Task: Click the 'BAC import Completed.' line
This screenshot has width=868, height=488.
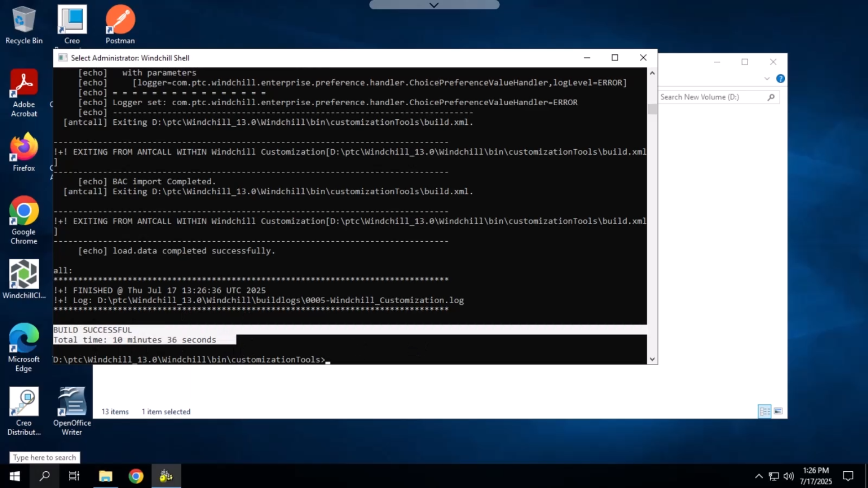Action: [147, 182]
